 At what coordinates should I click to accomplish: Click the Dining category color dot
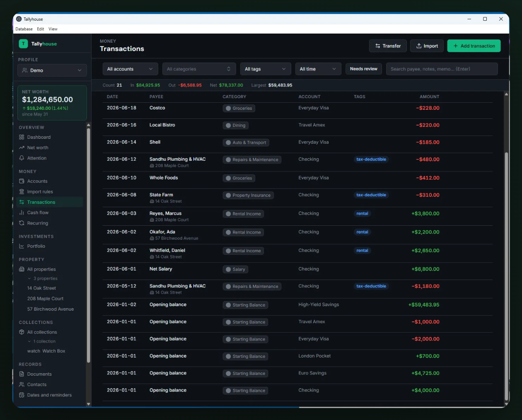[x=228, y=126]
